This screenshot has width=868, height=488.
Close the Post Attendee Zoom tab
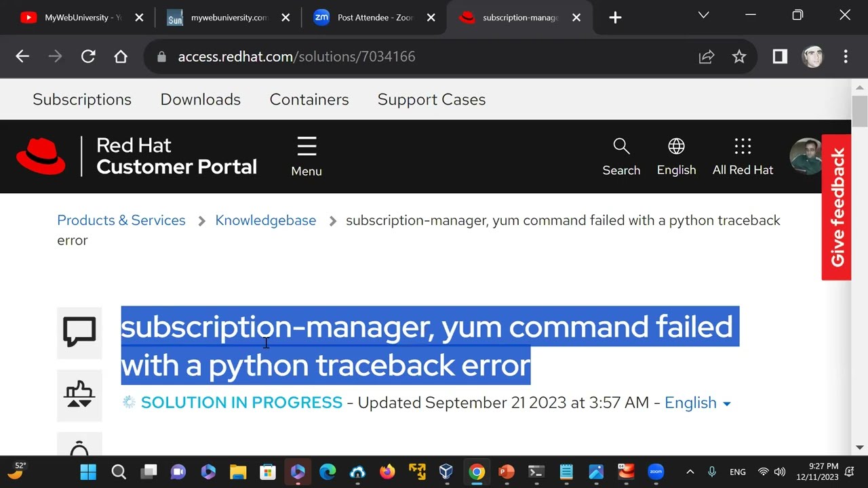click(431, 18)
